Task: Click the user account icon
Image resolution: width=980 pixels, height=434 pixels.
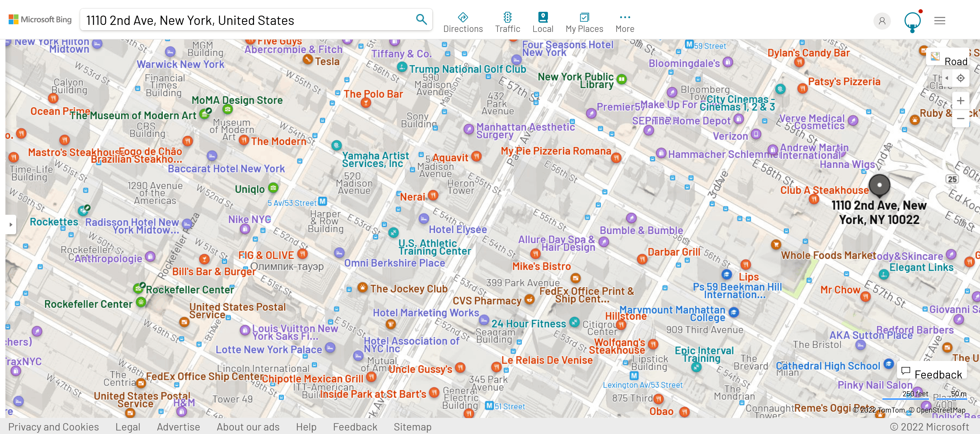Action: pos(882,20)
